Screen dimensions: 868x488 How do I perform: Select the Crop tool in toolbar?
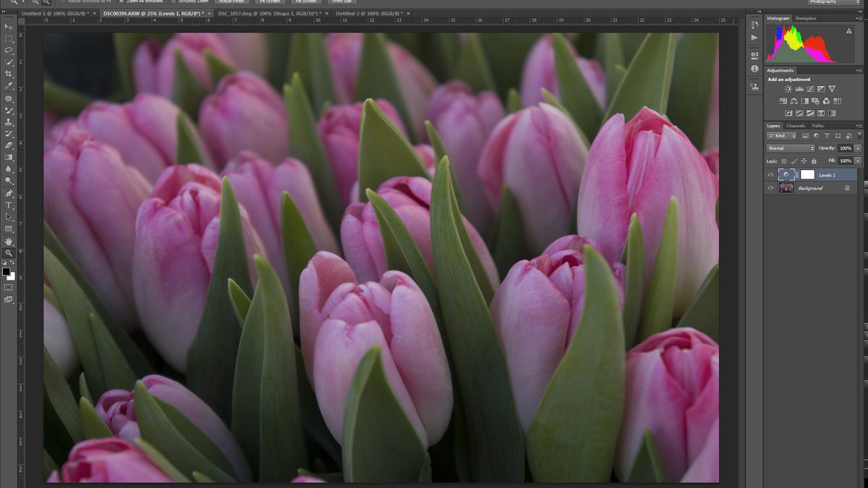[x=9, y=74]
